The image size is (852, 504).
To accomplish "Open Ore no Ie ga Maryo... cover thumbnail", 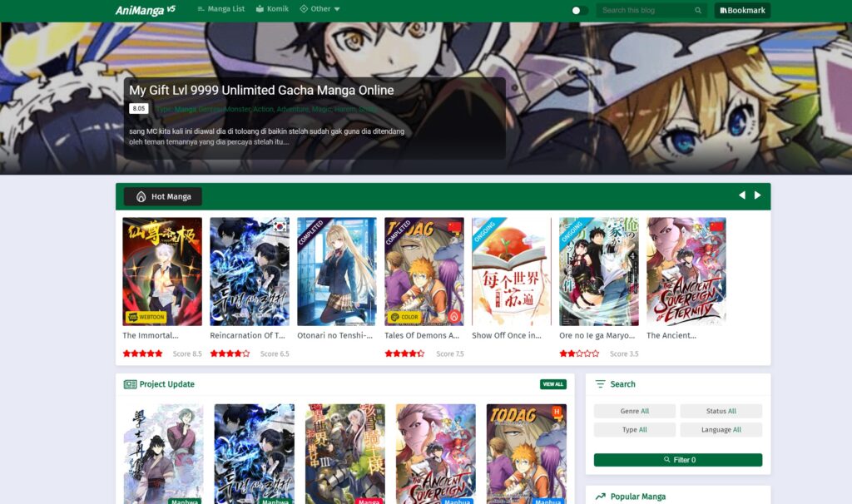I will point(599,272).
